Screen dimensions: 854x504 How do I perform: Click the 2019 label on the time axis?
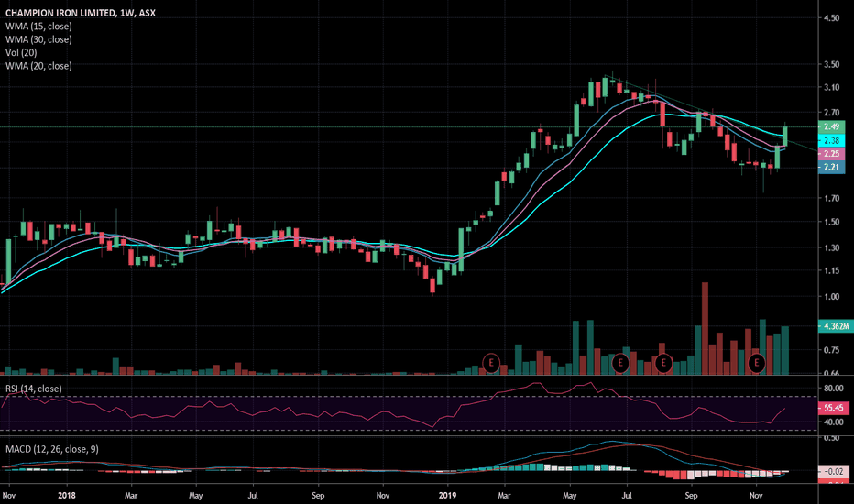(448, 495)
